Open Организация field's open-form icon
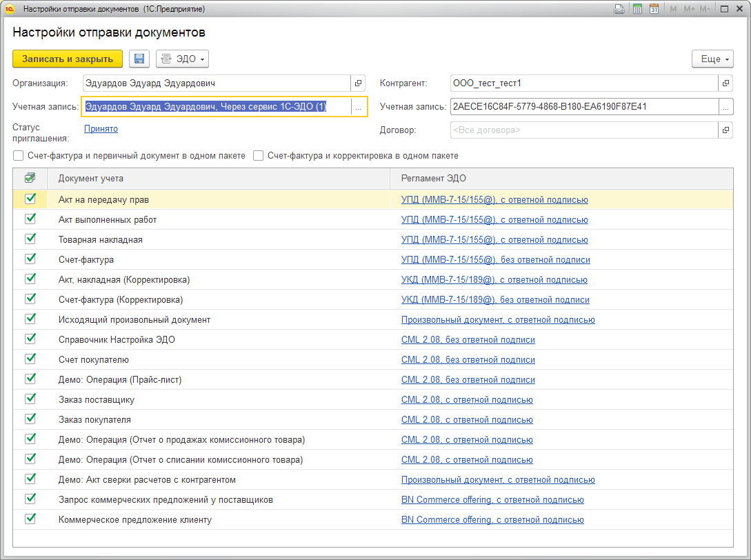Viewport: 751px width, 560px height. [x=358, y=83]
